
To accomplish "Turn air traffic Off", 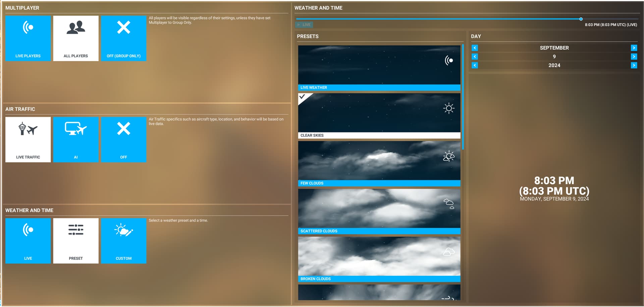I will [124, 140].
